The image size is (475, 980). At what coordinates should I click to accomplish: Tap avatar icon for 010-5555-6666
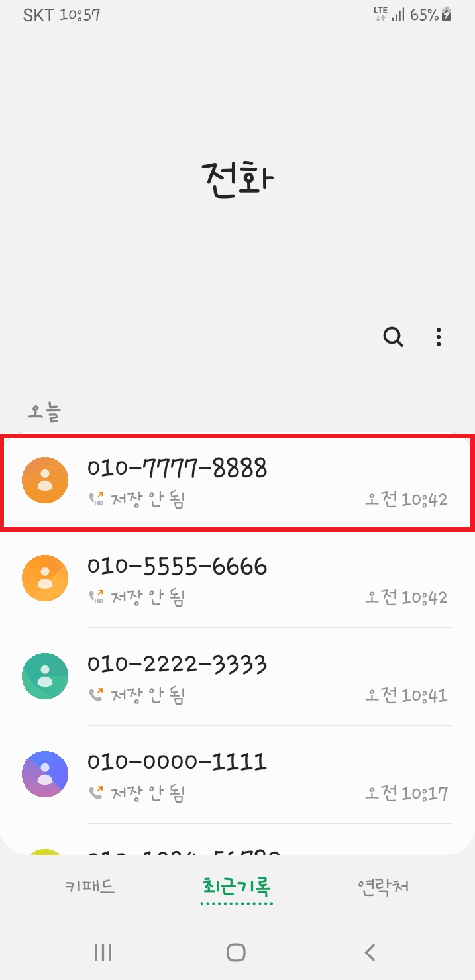click(45, 578)
